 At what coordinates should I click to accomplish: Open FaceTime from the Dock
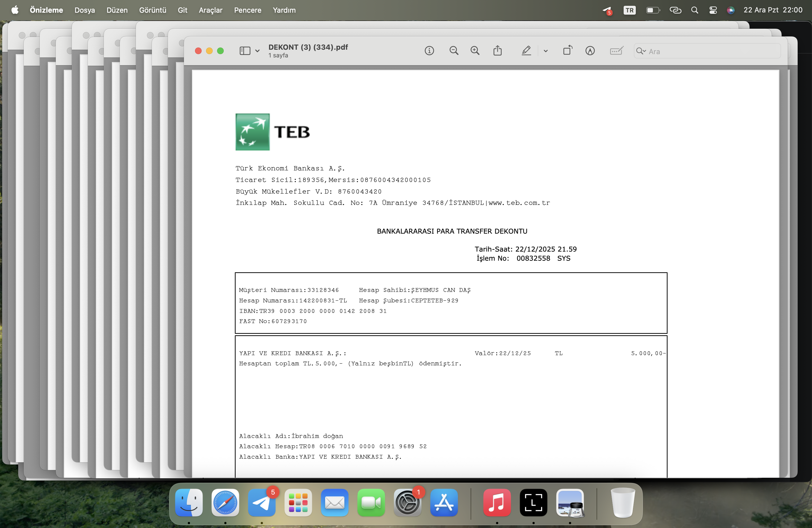[371, 502]
